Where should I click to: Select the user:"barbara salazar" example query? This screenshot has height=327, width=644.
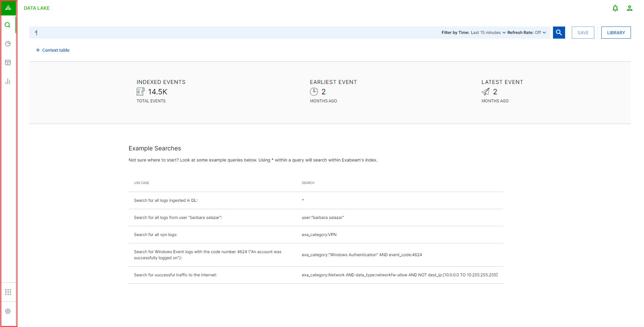(x=323, y=218)
